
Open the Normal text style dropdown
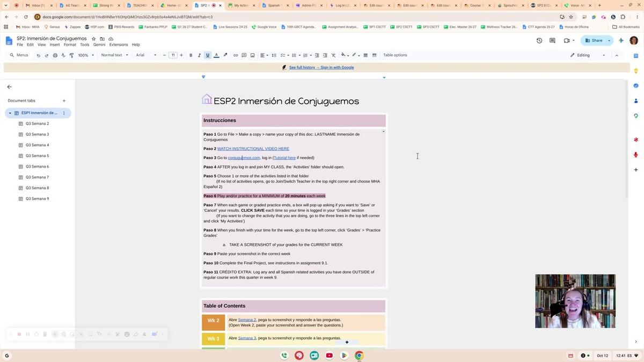click(x=115, y=55)
